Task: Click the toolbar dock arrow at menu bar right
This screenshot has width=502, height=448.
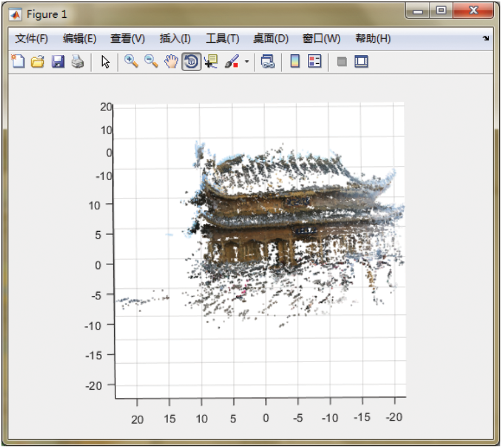Action: (486, 39)
